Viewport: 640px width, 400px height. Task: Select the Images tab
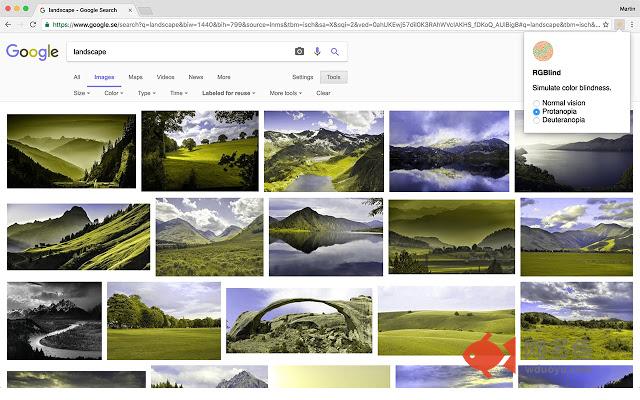104,77
